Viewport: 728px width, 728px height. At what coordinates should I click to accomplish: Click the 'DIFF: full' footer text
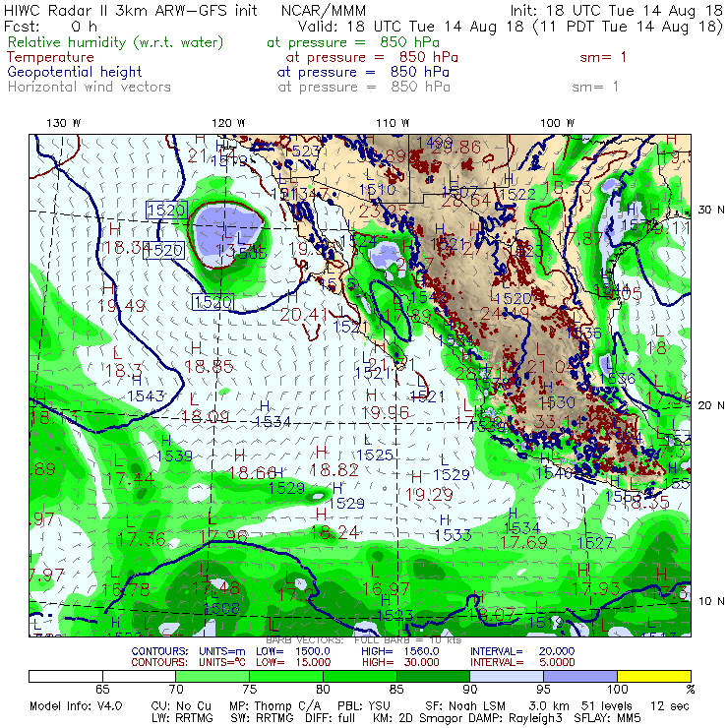tap(331, 718)
